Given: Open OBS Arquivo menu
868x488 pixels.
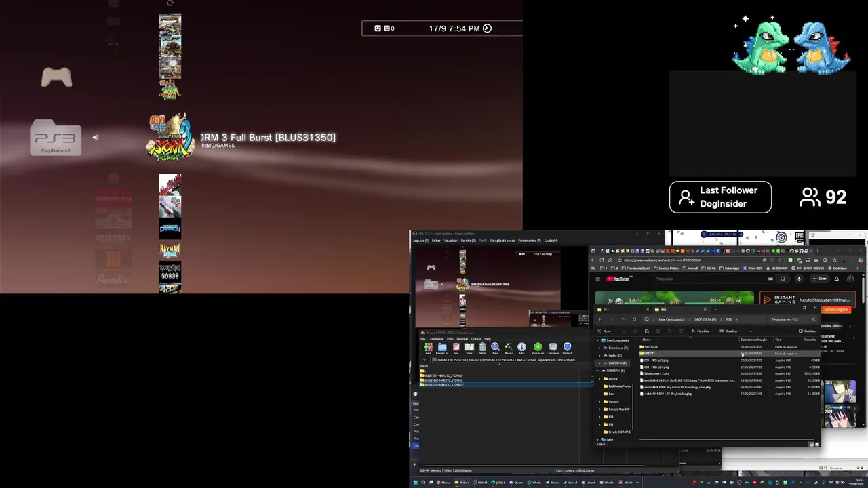Looking at the screenshot, I should pyautogui.click(x=420, y=241).
